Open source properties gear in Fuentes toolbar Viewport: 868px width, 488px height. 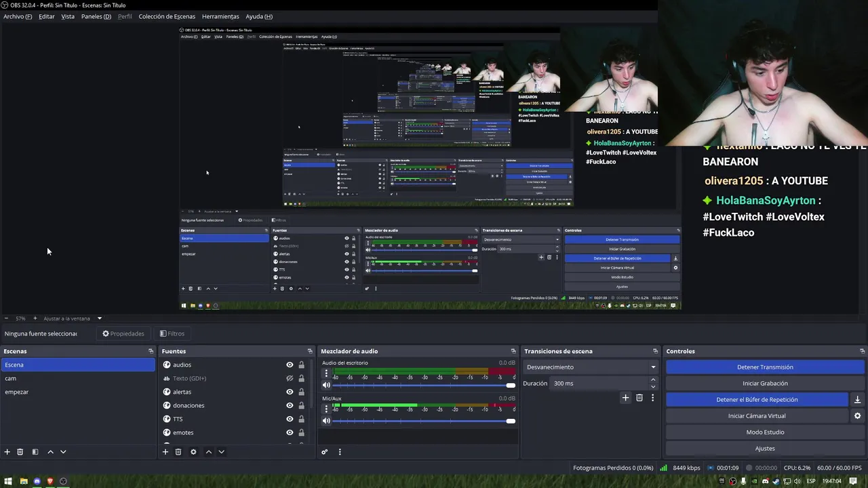point(193,452)
